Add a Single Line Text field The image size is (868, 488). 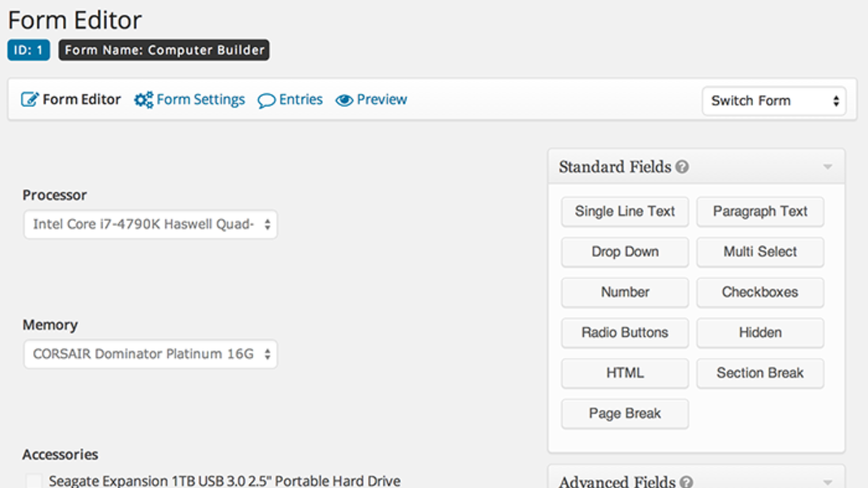click(624, 211)
